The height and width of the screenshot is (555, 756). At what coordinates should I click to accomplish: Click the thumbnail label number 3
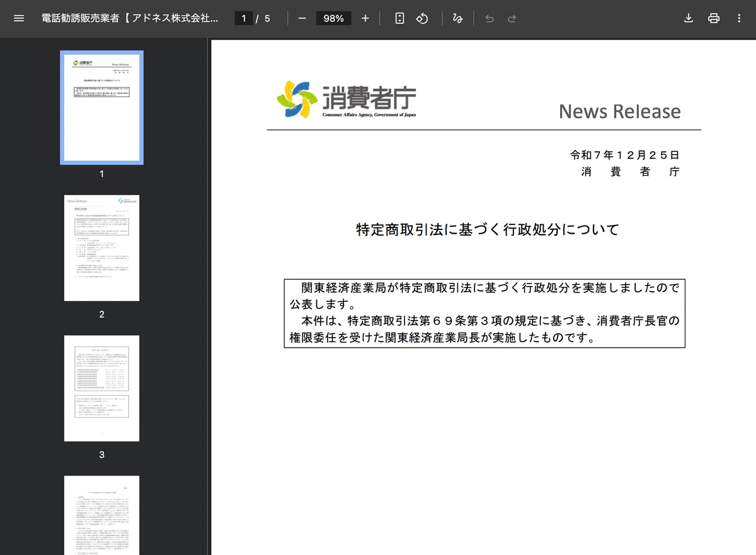[x=101, y=455]
